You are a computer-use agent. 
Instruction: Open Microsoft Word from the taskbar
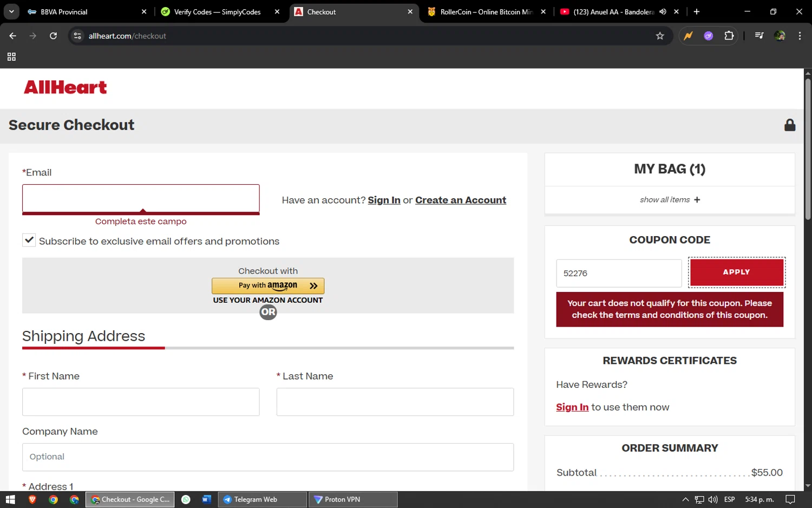click(206, 499)
